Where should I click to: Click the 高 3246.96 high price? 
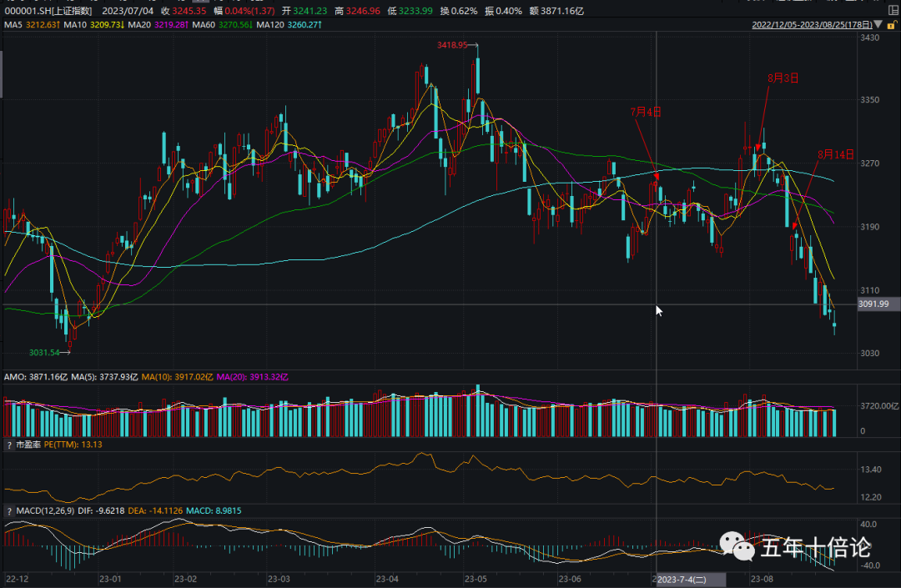pos(357,11)
